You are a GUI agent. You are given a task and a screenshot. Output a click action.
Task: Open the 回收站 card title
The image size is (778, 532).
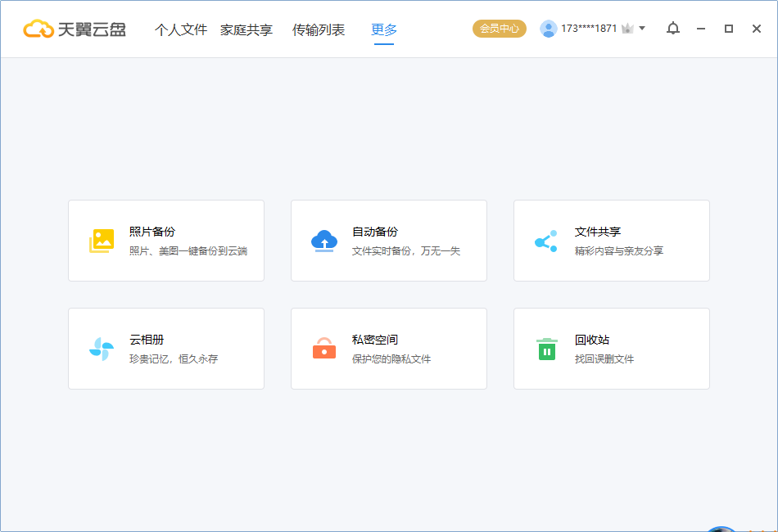tap(592, 340)
